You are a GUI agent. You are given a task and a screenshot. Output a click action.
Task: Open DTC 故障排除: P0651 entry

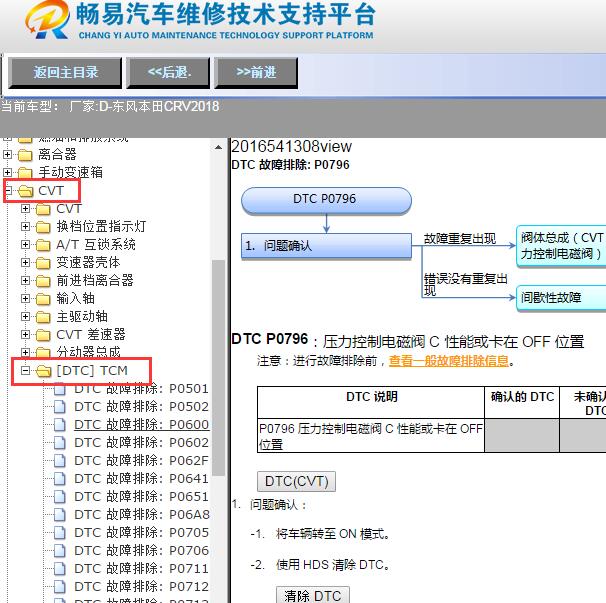141,496
